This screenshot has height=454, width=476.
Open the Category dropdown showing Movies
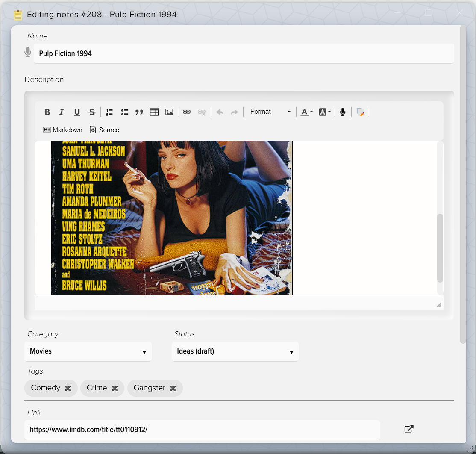[x=88, y=351]
